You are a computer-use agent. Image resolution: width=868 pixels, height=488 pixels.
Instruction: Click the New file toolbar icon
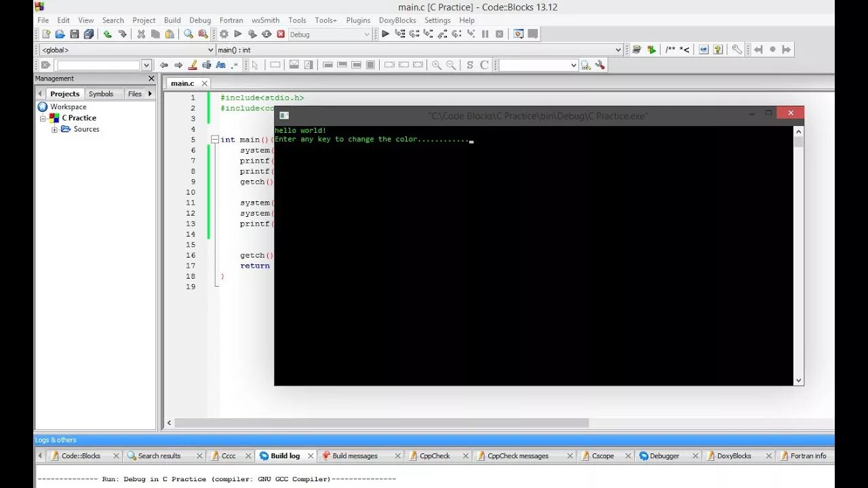46,34
